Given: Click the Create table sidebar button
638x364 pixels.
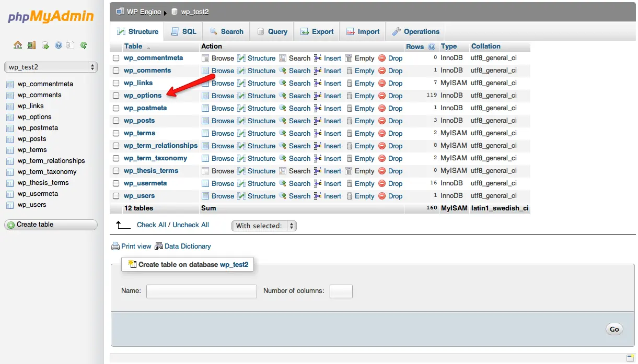Looking at the screenshot, I should tap(51, 225).
